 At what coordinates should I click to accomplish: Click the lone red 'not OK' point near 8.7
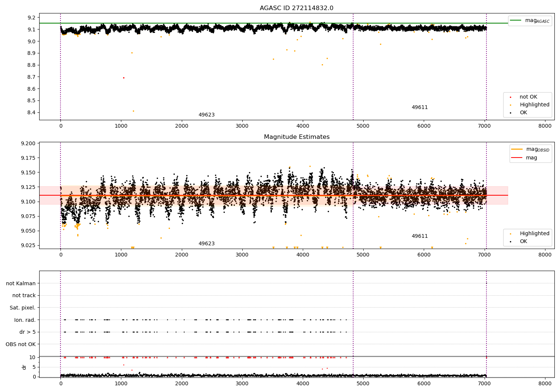tap(124, 78)
